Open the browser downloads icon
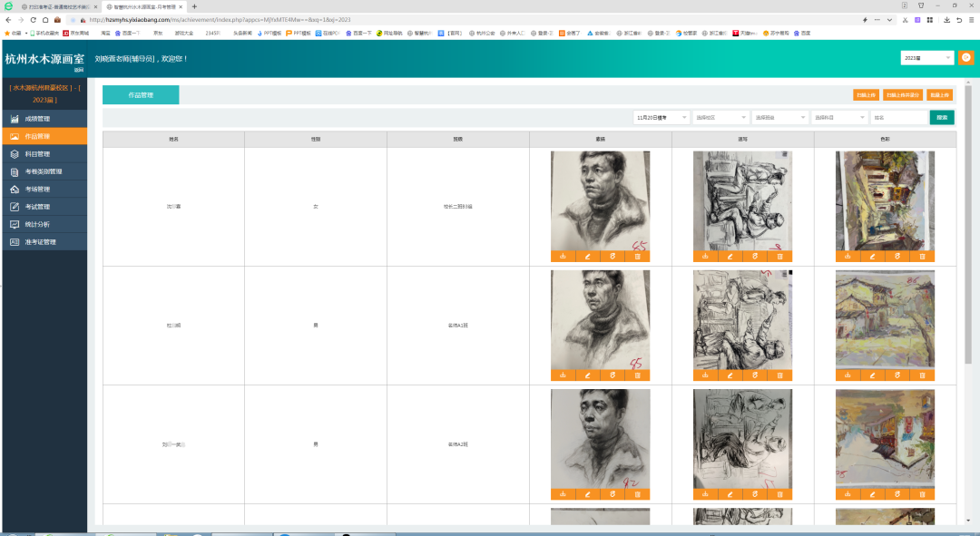This screenshot has width=980, height=536. [x=946, y=19]
